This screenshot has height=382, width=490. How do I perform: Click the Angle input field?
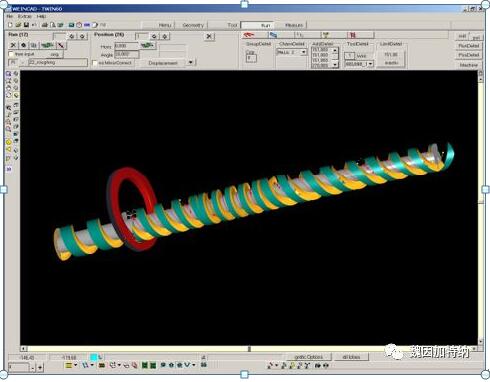(127, 54)
